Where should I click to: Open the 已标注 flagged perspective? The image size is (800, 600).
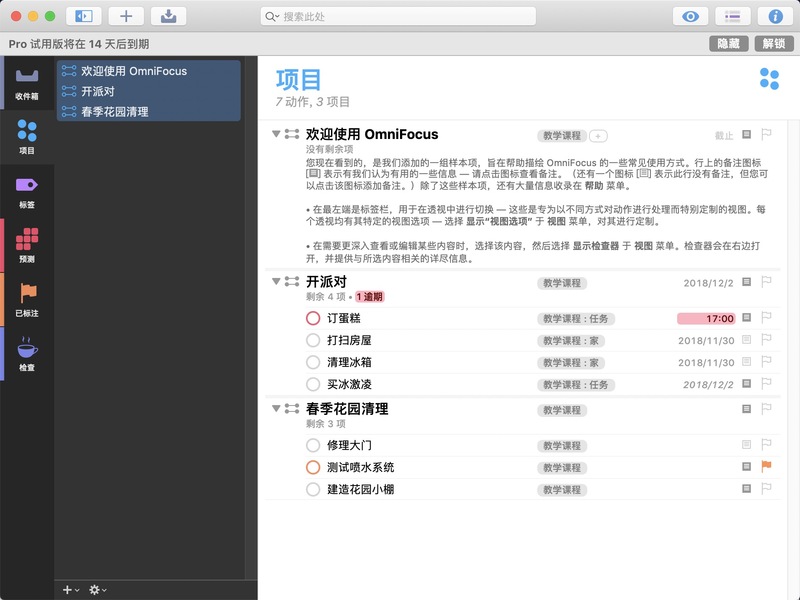(27, 300)
